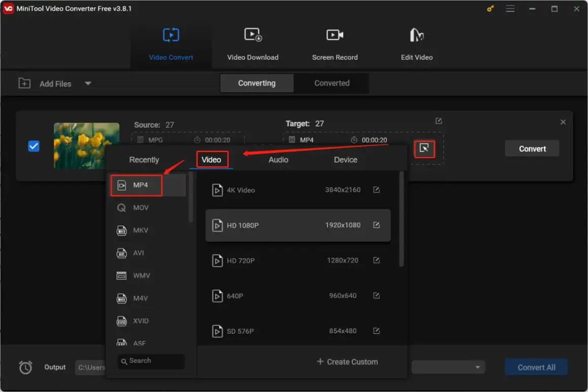Select the Video format tab
This screenshot has width=588, height=392.
click(x=211, y=160)
